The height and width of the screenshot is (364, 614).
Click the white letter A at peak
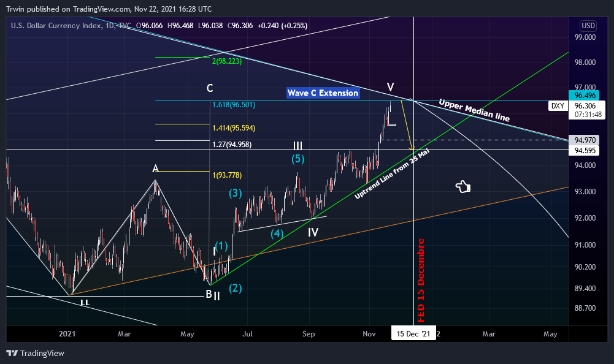(155, 169)
